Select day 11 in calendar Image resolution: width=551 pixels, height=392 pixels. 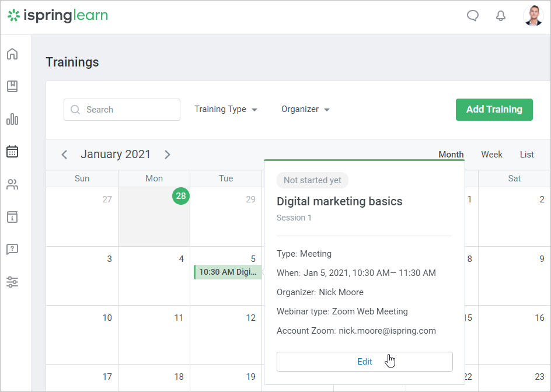[179, 318]
